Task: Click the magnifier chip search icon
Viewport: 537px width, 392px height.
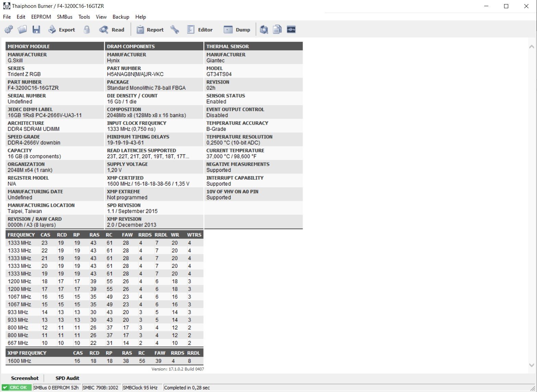Action: [264, 29]
